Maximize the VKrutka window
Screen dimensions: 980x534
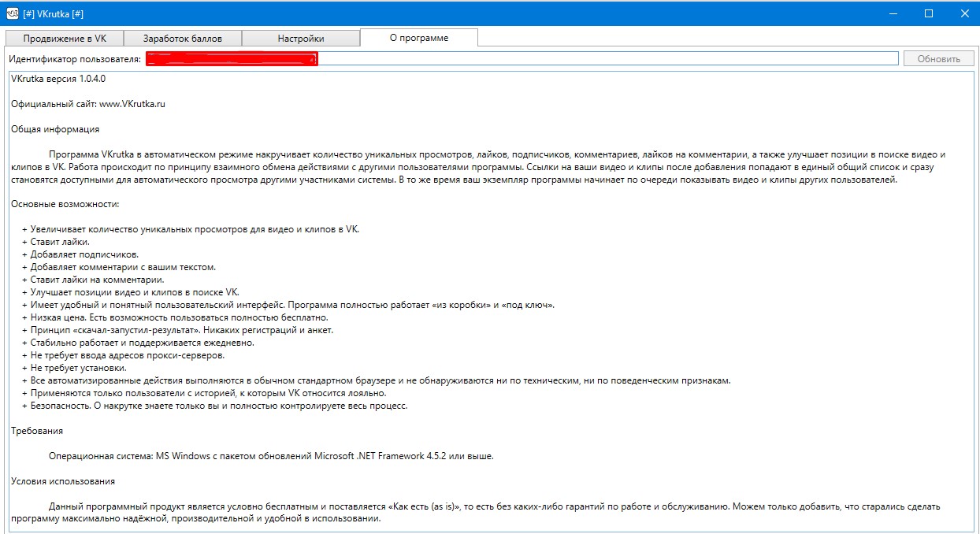point(929,13)
